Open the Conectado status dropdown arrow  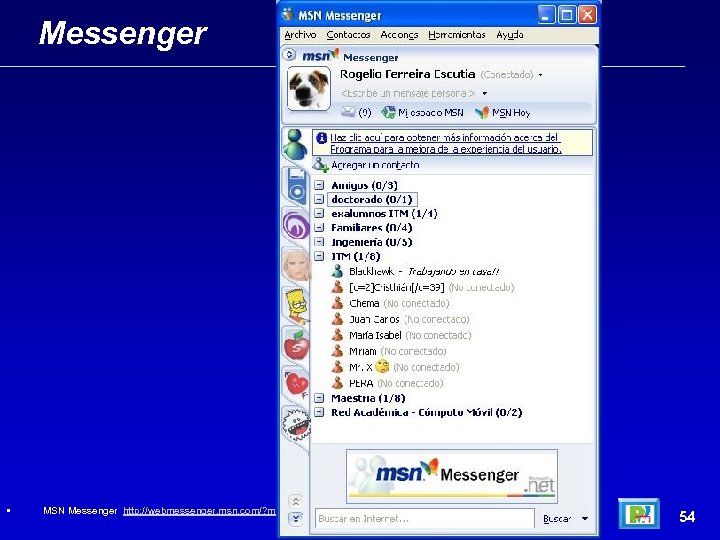coord(540,75)
